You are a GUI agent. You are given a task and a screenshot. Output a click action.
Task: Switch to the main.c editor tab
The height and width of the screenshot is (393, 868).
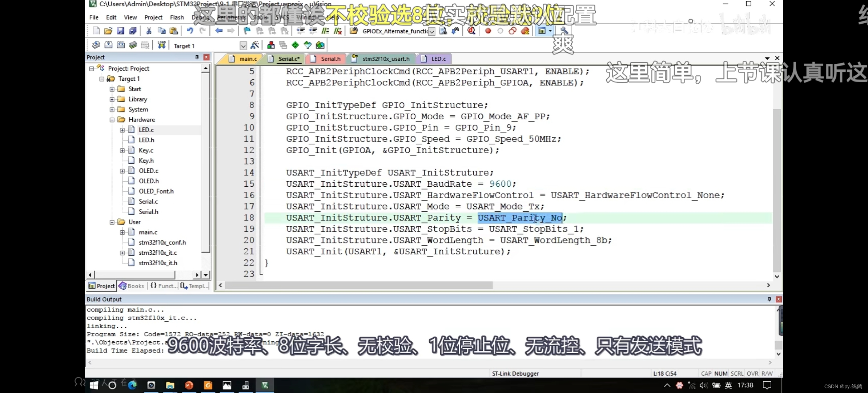[x=243, y=59]
